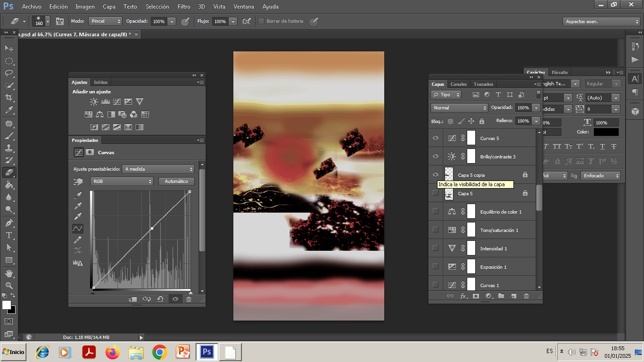
Task: Open the layer filter Tipo dropdown
Action: 446,95
